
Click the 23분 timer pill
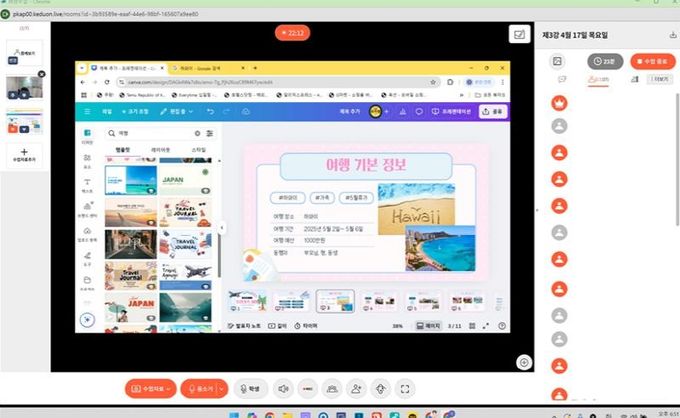pyautogui.click(x=604, y=61)
